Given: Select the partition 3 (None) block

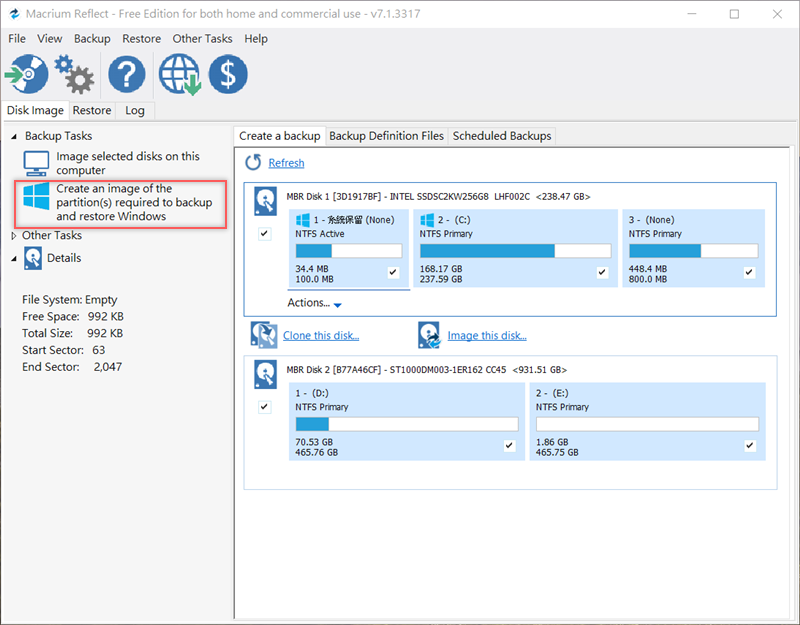Looking at the screenshot, I should click(692, 248).
